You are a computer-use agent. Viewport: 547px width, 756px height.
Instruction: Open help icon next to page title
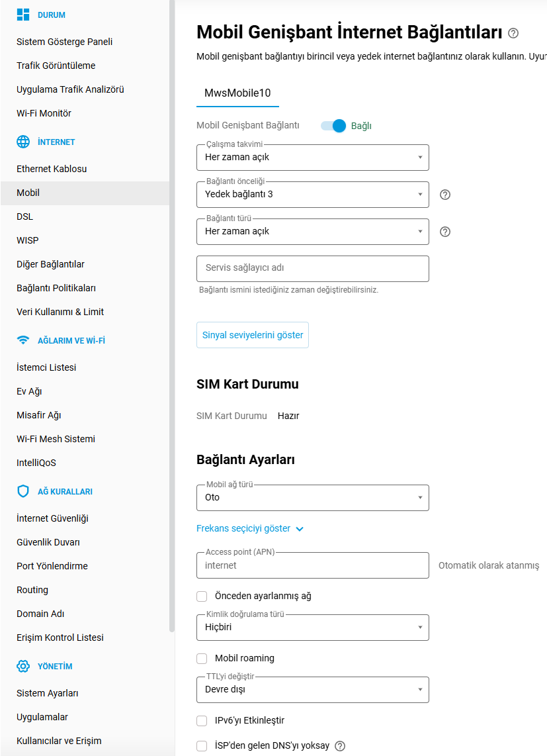point(513,33)
